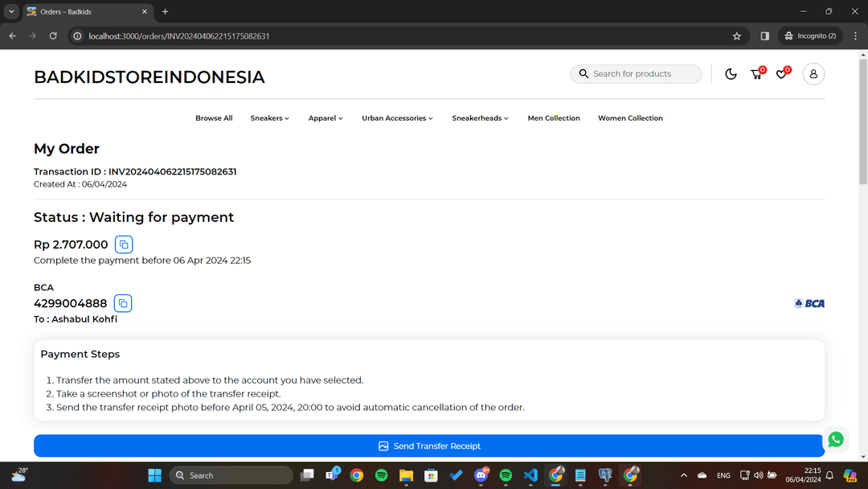Click the 'My Order' heading
The image size is (868, 489).
coord(67,149)
